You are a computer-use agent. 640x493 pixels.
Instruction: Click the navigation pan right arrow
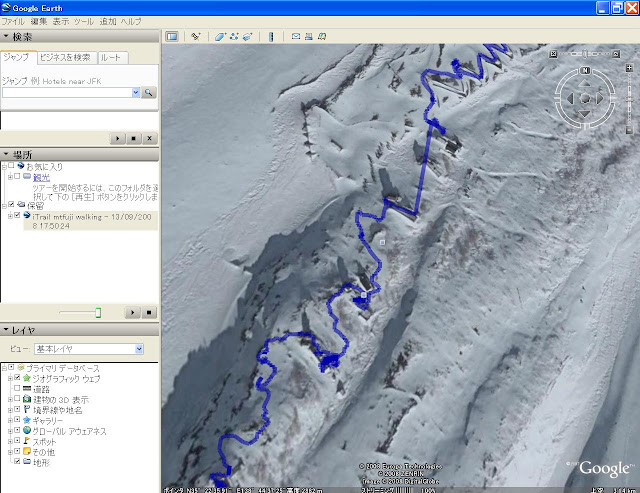coord(600,98)
